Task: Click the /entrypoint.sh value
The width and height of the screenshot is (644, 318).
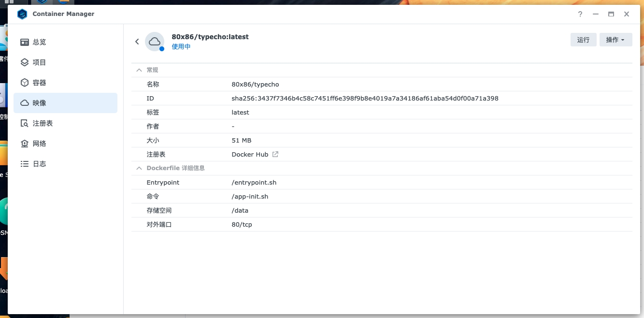Action: 254,182
